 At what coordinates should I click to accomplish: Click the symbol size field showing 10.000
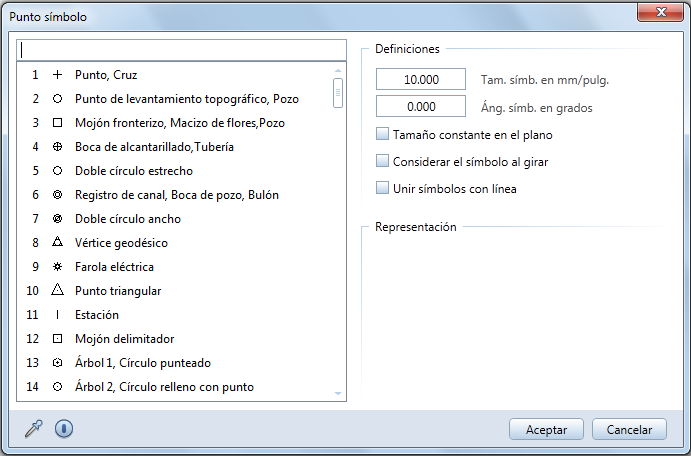coord(421,80)
